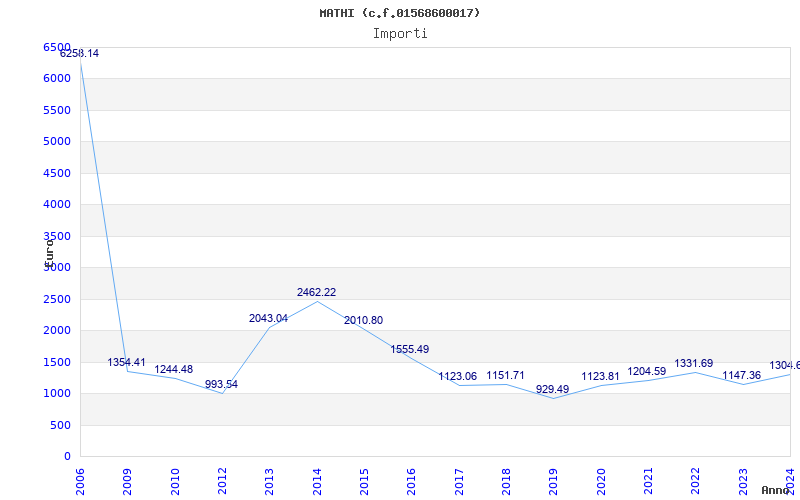Click the chart title MATHI (c.f.01568600017)

coord(399,13)
